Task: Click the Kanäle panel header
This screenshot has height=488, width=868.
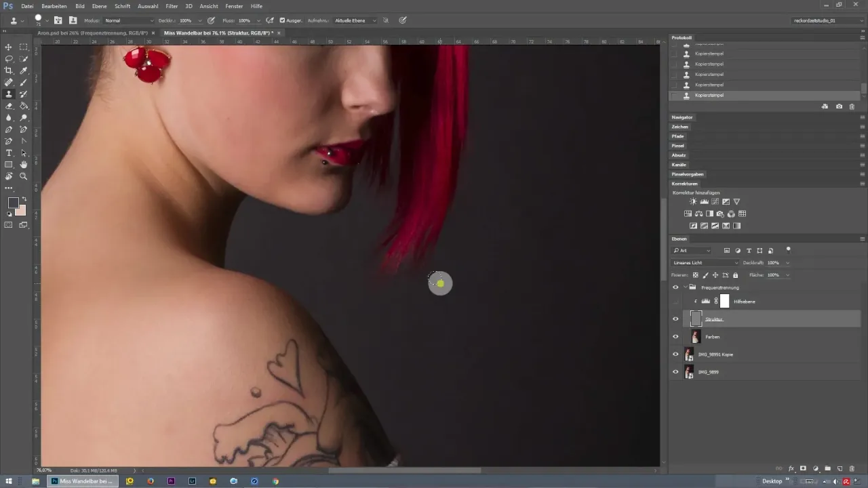Action: [679, 165]
